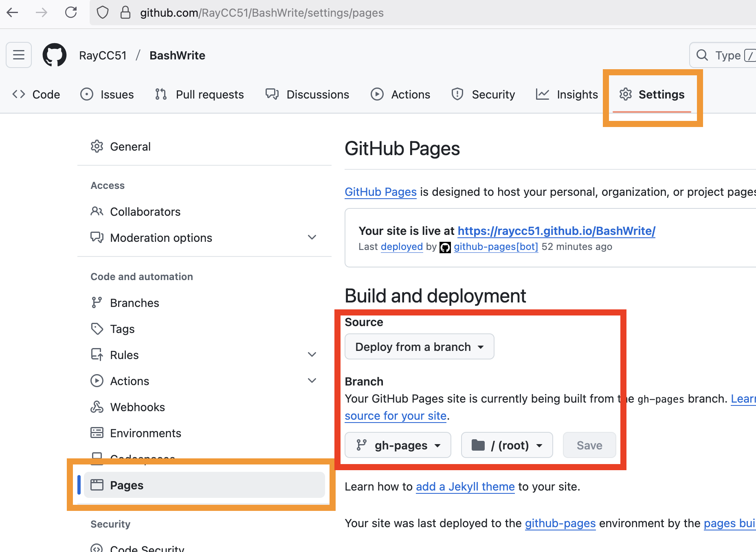Viewport: 756px width, 552px height.
Task: Reload the page with the refresh icon
Action: (71, 13)
